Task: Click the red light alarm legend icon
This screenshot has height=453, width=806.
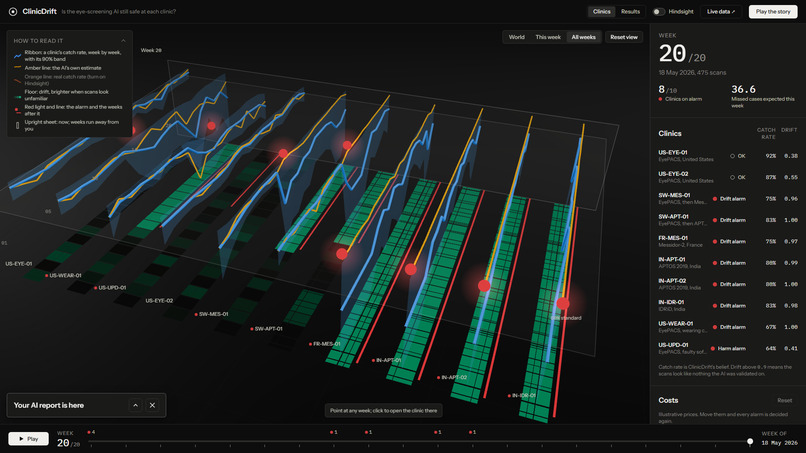Action: 17,111
